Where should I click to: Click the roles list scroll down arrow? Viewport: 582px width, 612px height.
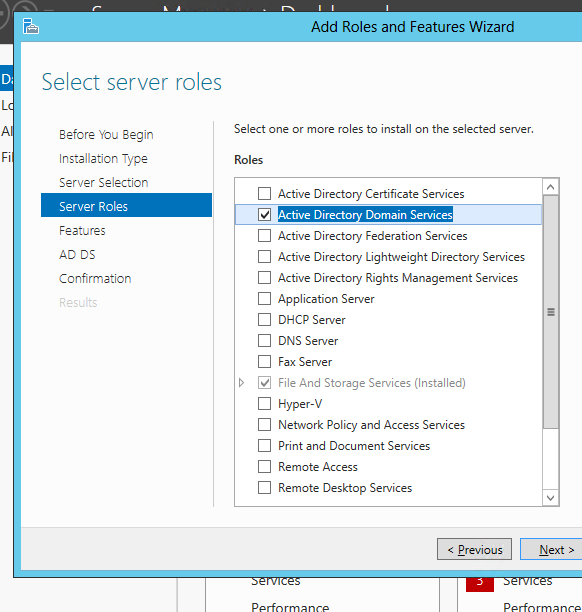pos(551,498)
